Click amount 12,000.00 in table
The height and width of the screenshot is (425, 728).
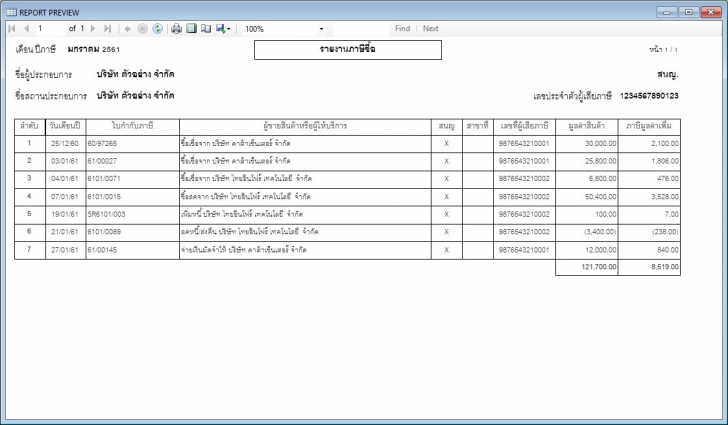[601, 250]
